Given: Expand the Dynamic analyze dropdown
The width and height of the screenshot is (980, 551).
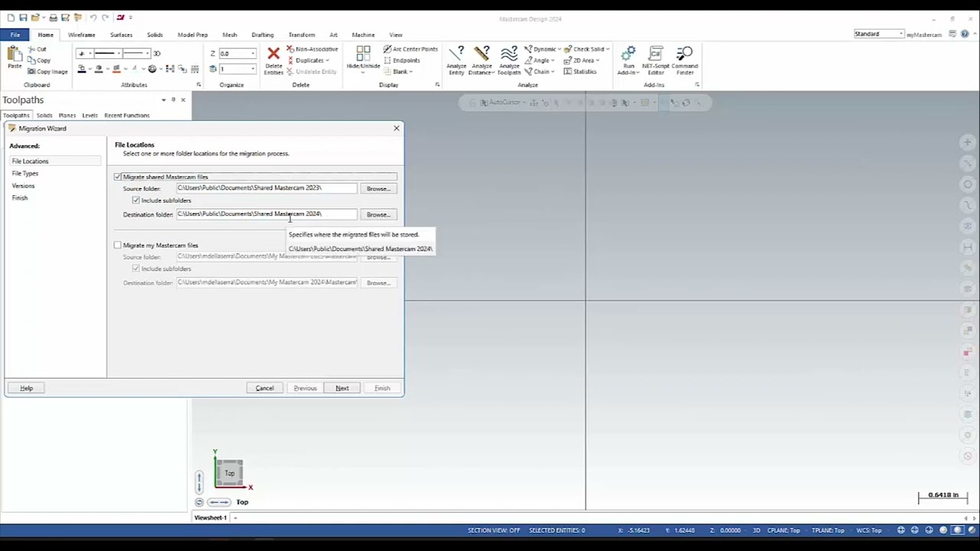Looking at the screenshot, I should [559, 49].
